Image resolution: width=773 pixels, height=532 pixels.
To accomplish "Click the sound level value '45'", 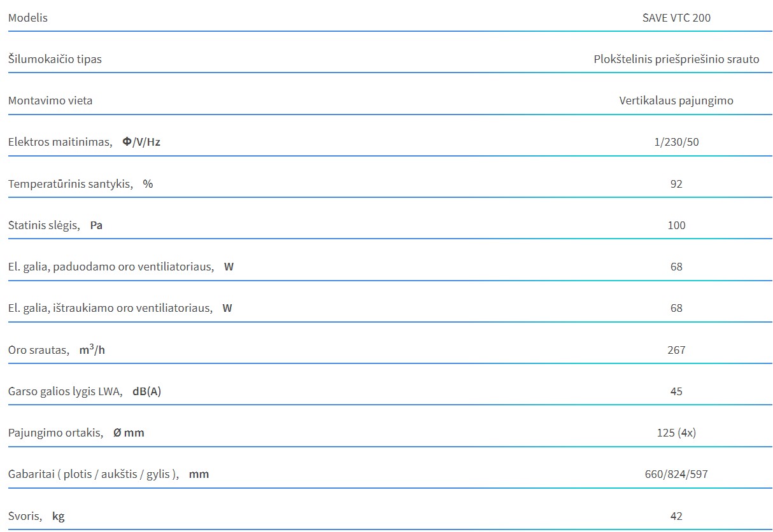I will pos(676,391).
